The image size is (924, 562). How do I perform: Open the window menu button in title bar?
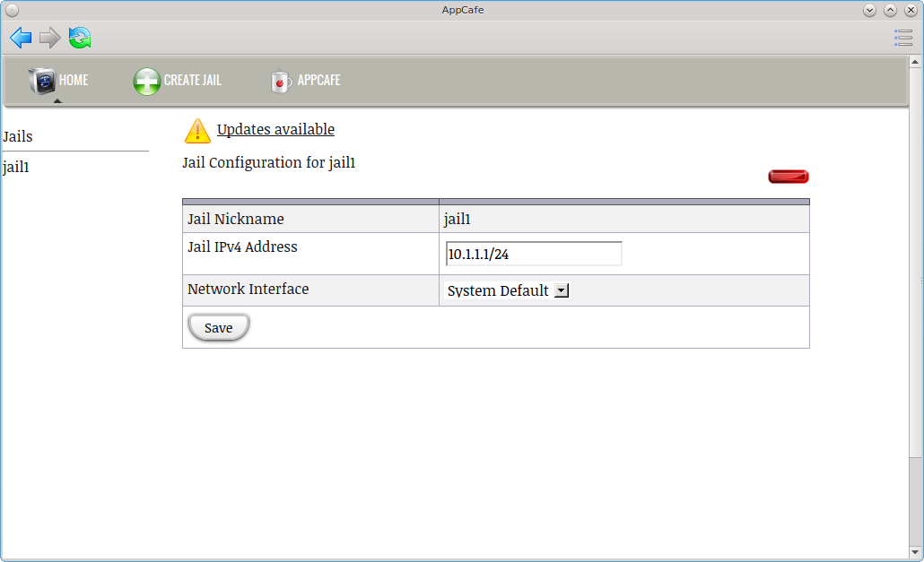[x=12, y=10]
